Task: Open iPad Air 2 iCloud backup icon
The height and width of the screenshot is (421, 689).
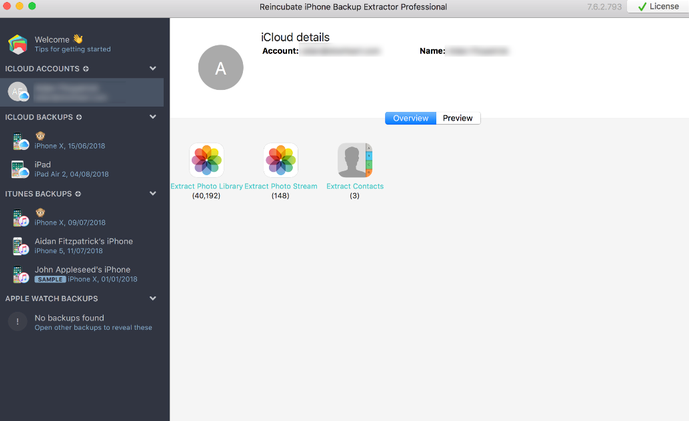Action: pyautogui.click(x=20, y=169)
